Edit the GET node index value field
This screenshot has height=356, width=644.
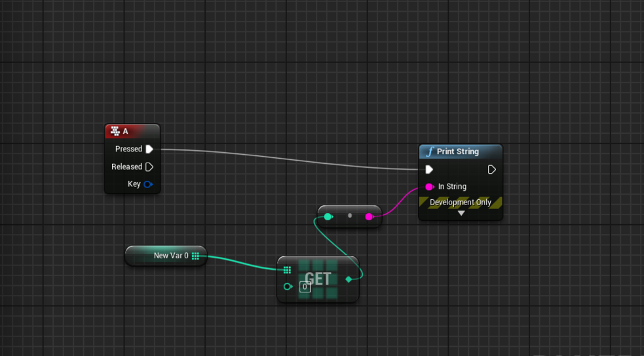coord(305,287)
